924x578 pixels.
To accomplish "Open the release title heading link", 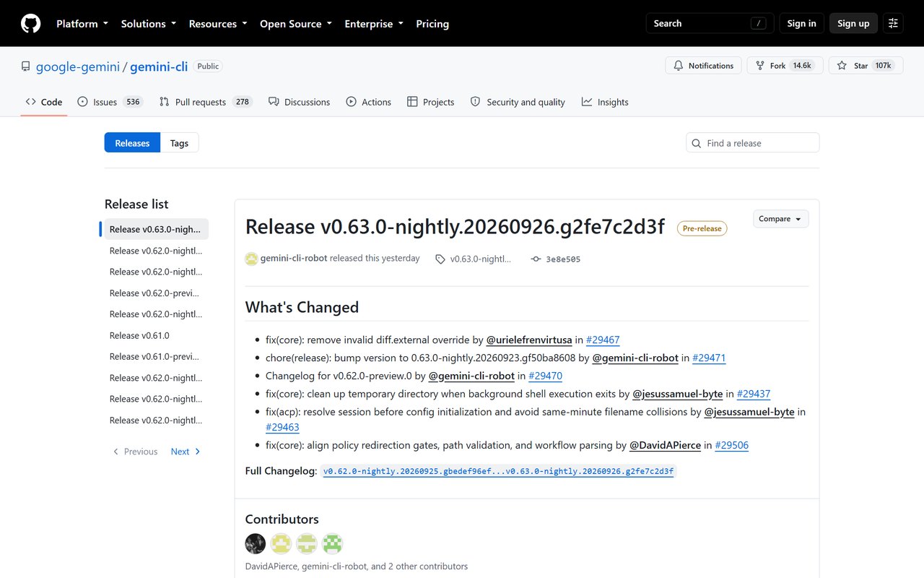I will 455,226.
